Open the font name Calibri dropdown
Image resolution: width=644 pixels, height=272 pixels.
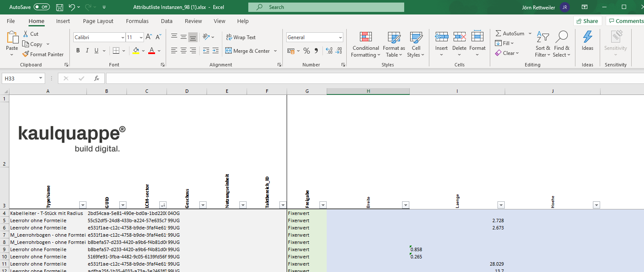[x=123, y=37]
